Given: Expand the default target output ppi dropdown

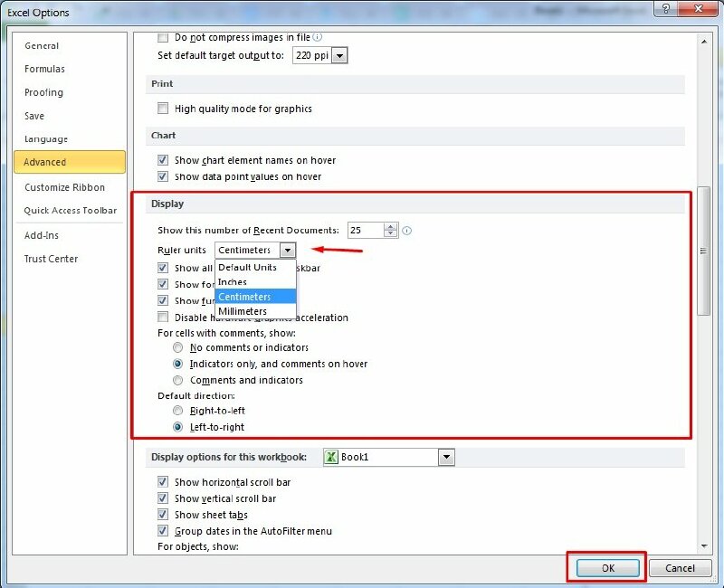Looking at the screenshot, I should pos(339,56).
